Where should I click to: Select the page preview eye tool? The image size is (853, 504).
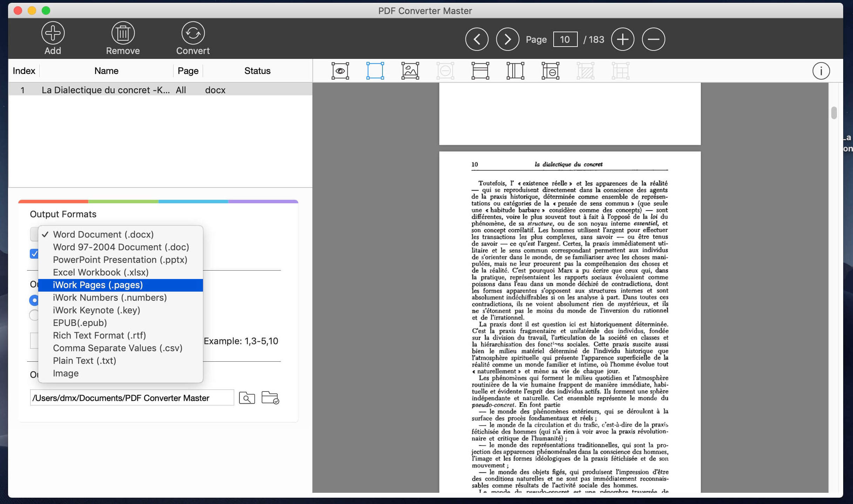point(339,70)
